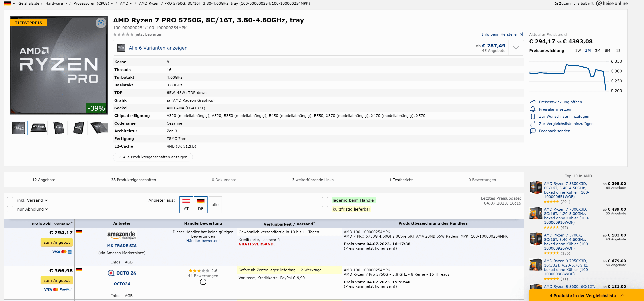
Task: Click variant thumbnail beside Alle 6 Varianten
Action: [121, 48]
